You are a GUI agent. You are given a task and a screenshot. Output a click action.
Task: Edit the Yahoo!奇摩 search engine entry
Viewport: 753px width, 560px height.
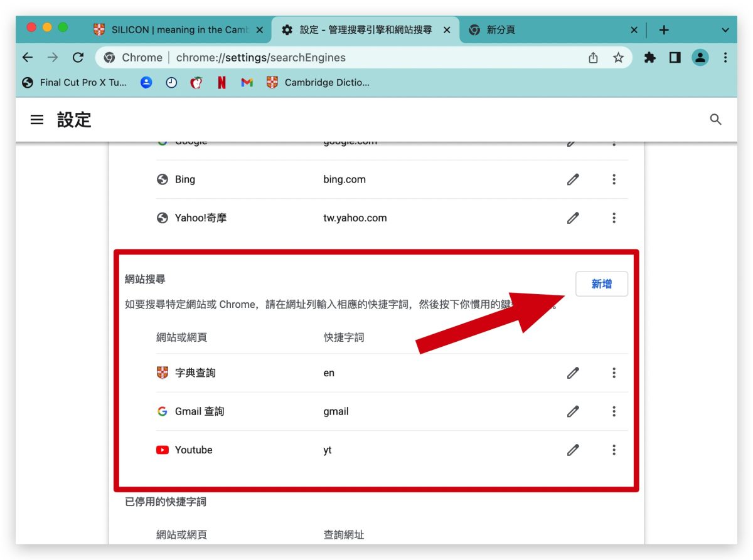click(572, 218)
